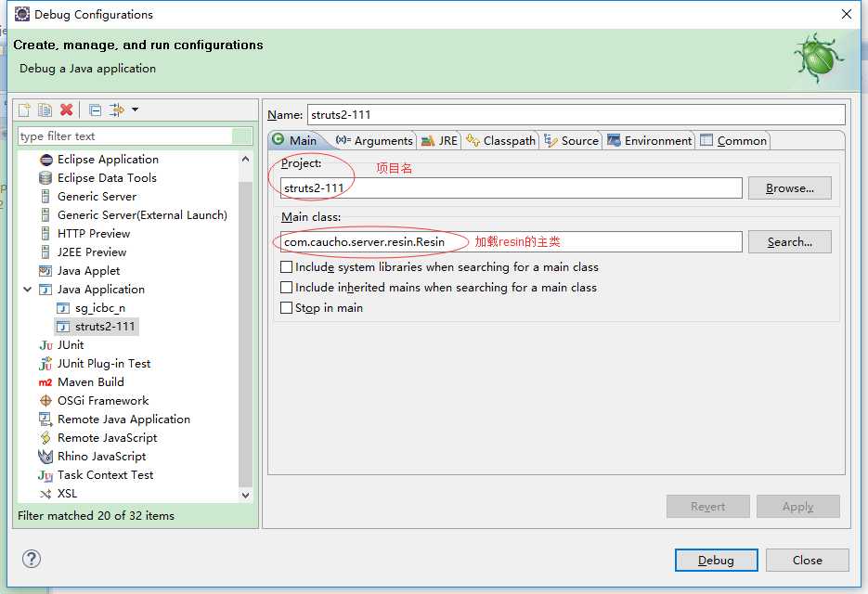Switch to the Common tab

[733, 141]
